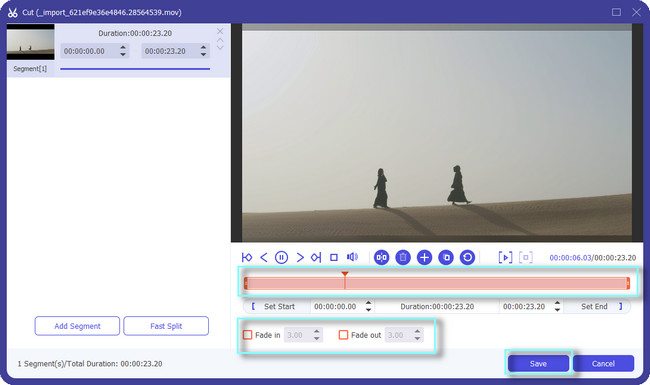
Task: Pause the video playback
Action: 281,257
